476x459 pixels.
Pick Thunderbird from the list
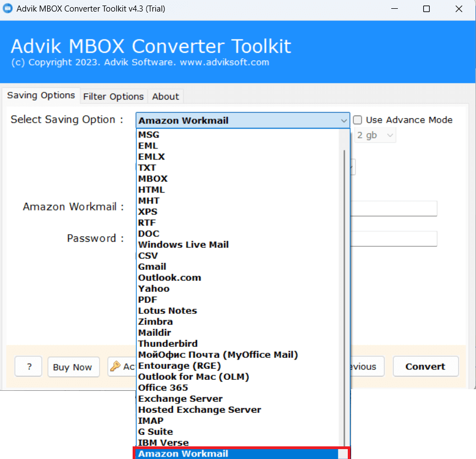point(238,344)
